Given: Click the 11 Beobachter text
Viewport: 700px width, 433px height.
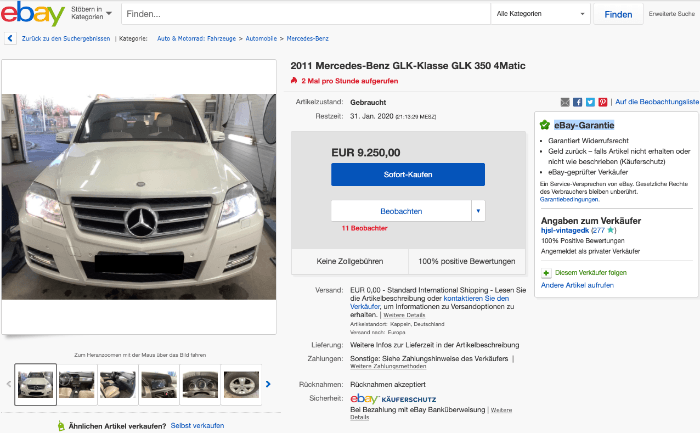Looking at the screenshot, I should click(x=364, y=228).
